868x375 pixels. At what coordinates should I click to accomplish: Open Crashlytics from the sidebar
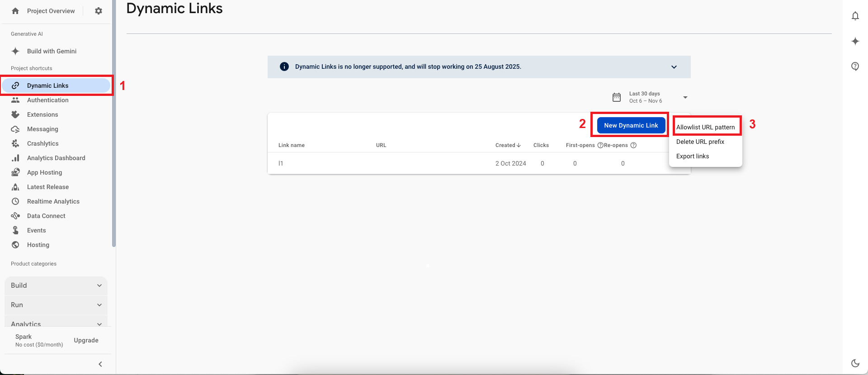tap(43, 143)
